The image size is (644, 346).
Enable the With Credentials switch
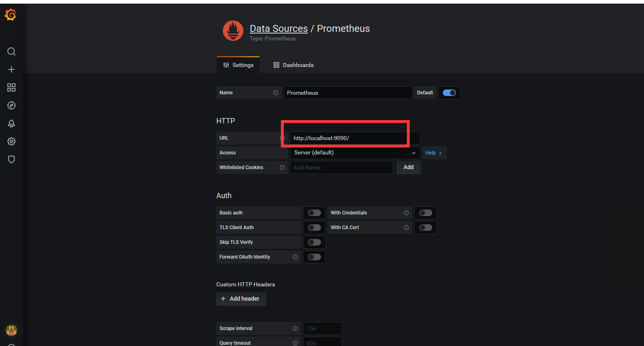coord(426,213)
